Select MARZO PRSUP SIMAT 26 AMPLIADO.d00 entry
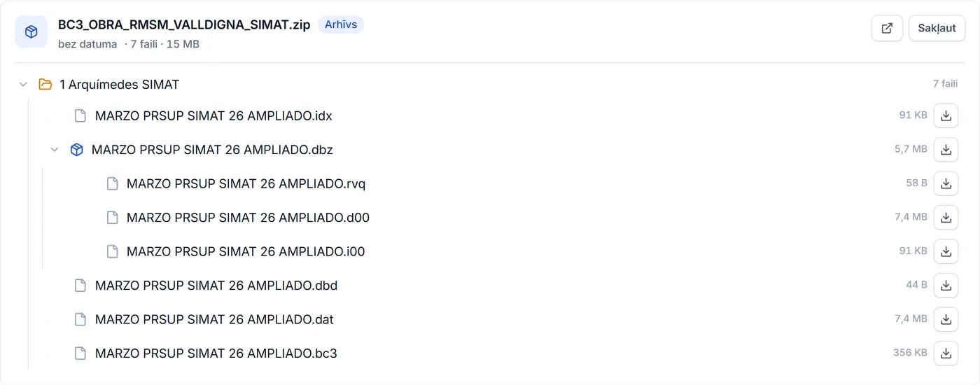This screenshot has height=385, width=980. click(x=248, y=218)
